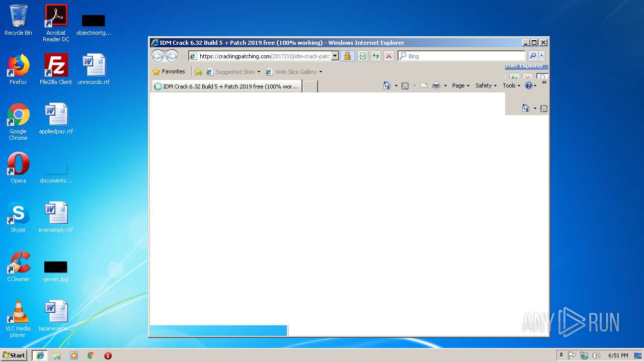This screenshot has width=644, height=362.
Task: Click the 6:51 PM clock
Action: pos(618,355)
